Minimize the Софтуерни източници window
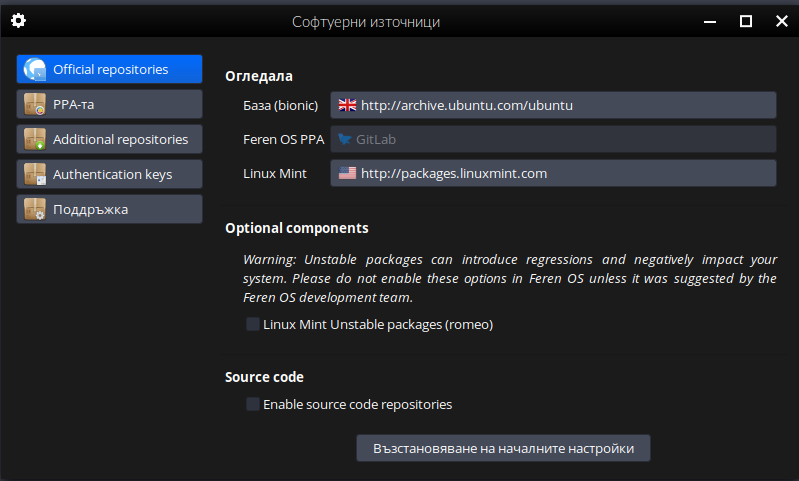 pyautogui.click(x=710, y=21)
